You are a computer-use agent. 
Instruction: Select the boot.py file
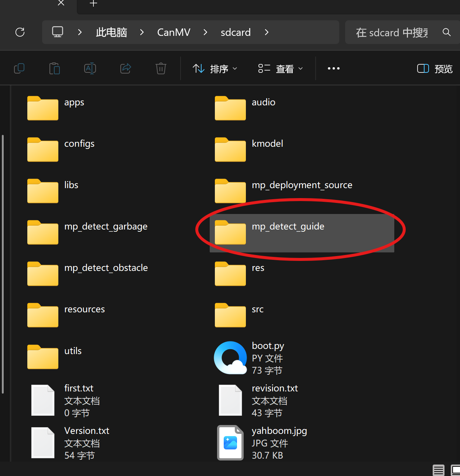coord(268,346)
